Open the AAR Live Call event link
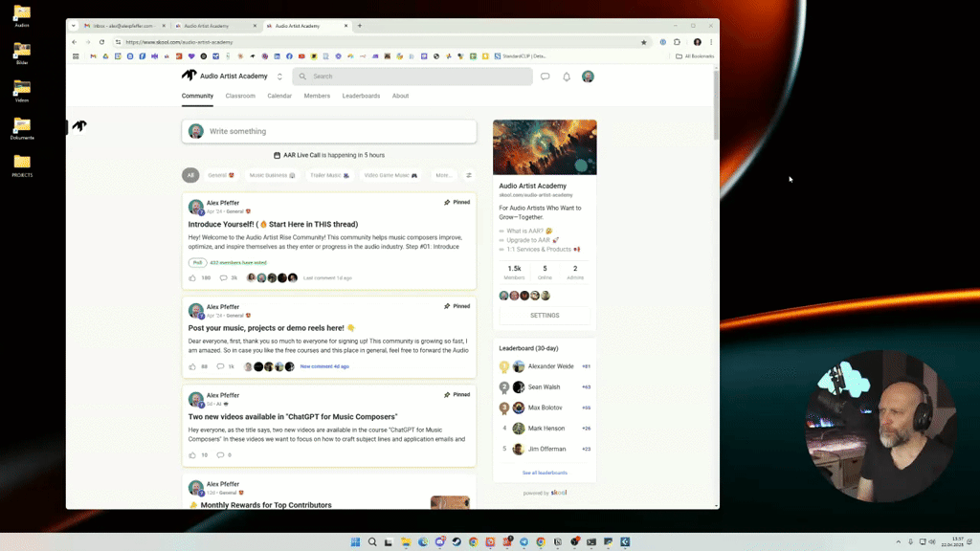 click(329, 155)
